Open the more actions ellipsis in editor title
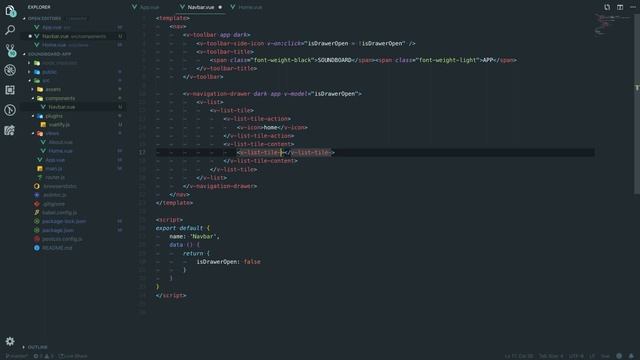Image resolution: width=640 pixels, height=360 pixels. (x=633, y=7)
